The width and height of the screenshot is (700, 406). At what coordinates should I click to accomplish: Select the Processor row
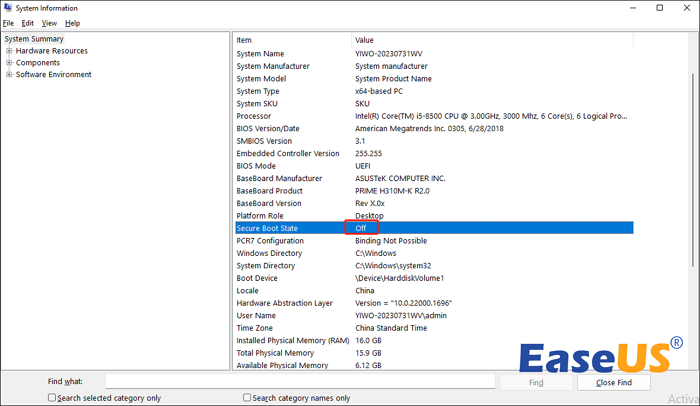[434, 116]
